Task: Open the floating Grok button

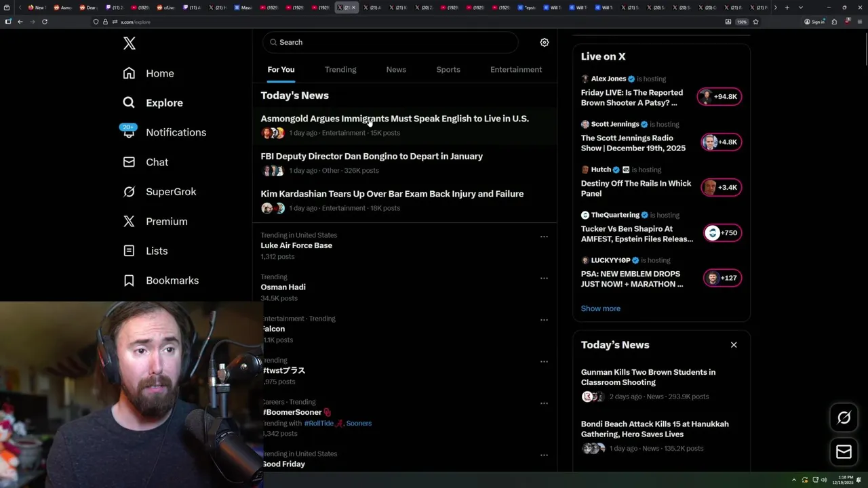Action: pyautogui.click(x=844, y=418)
